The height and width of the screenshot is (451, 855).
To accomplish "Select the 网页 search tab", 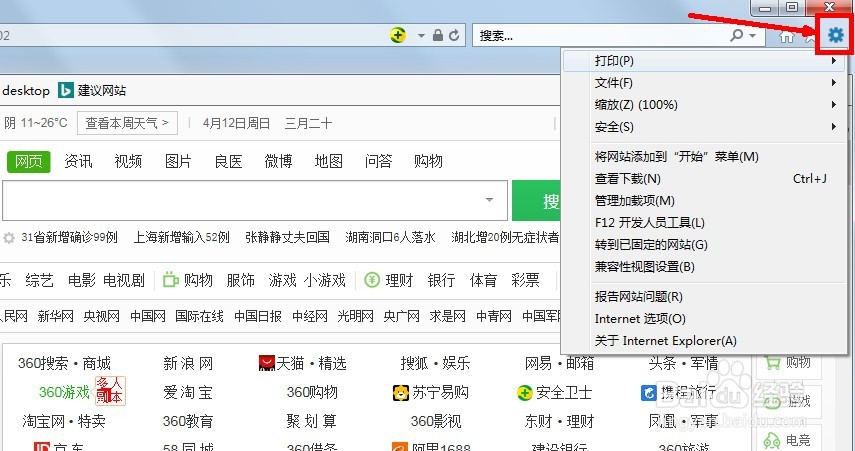I will [x=29, y=161].
